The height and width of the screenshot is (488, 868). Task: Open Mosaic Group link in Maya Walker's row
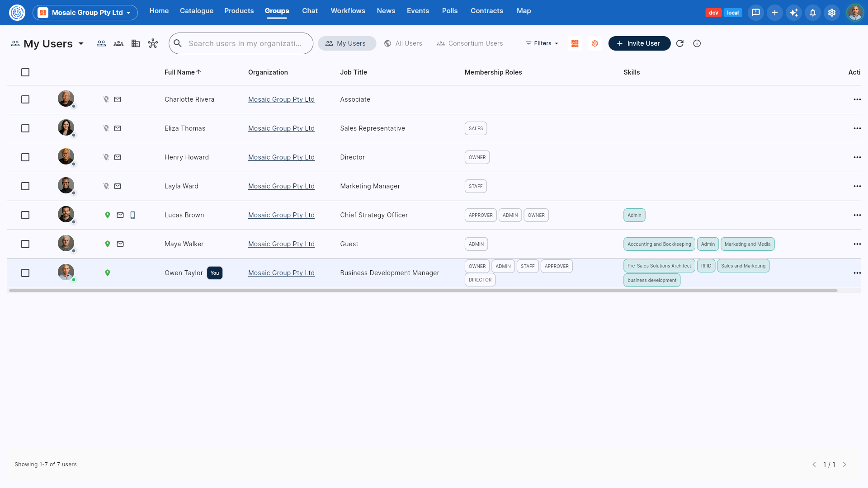pyautogui.click(x=281, y=244)
